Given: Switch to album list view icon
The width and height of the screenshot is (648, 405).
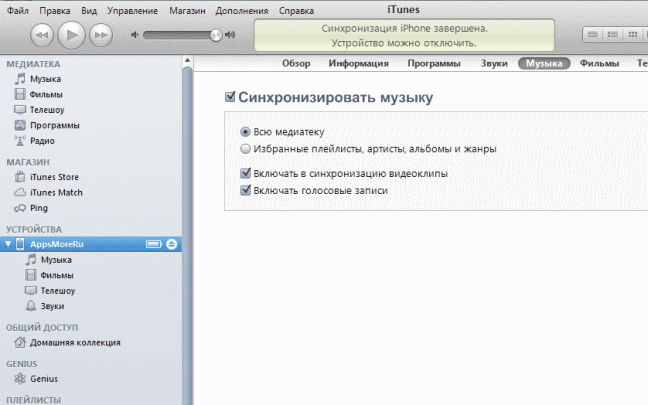Looking at the screenshot, I should point(613,35).
